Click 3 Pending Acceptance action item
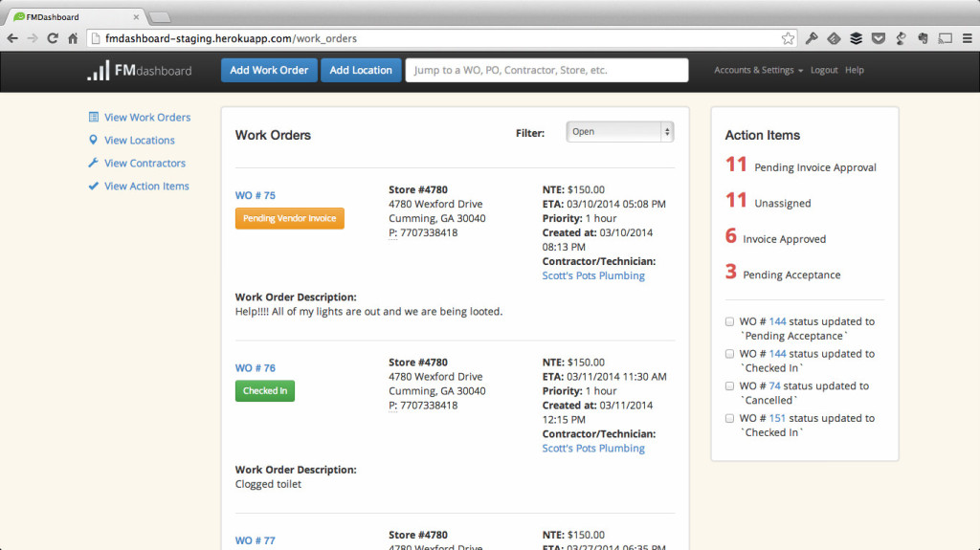Viewport: 980px width, 550px height. tap(783, 272)
